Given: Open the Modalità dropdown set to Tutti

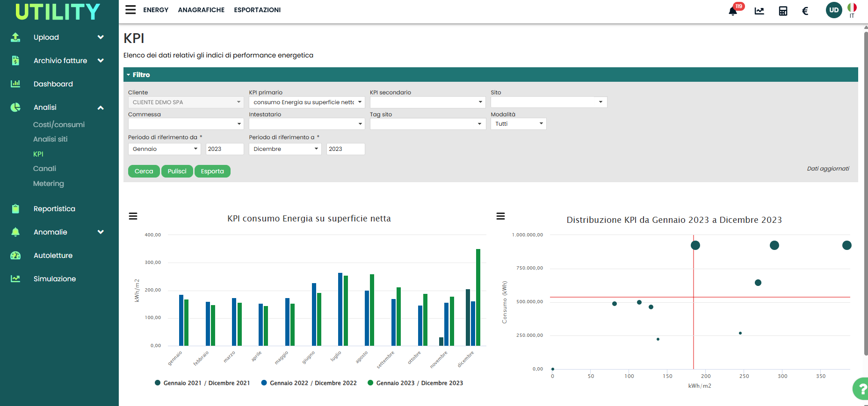Looking at the screenshot, I should (519, 124).
